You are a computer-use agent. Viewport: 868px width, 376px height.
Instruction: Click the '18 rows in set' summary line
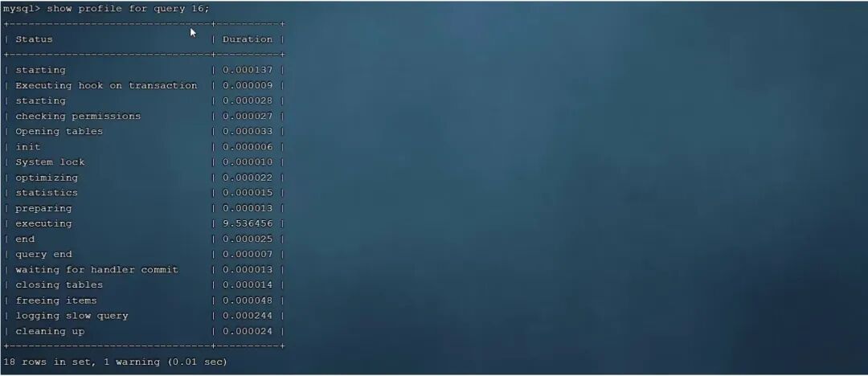pos(115,362)
